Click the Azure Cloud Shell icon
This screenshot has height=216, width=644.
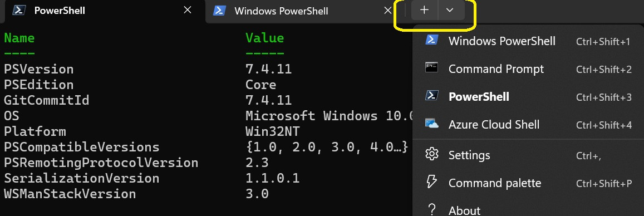[432, 124]
